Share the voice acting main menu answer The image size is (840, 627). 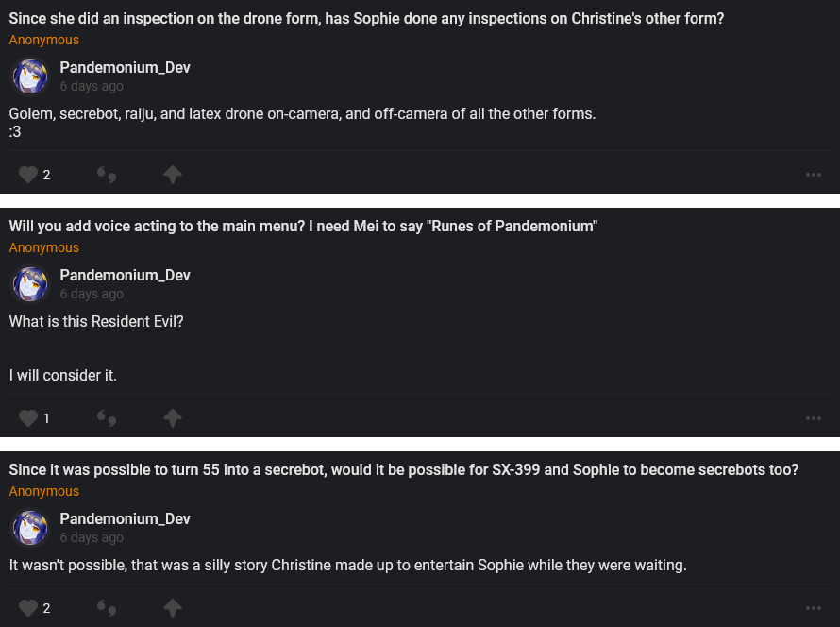(x=172, y=418)
